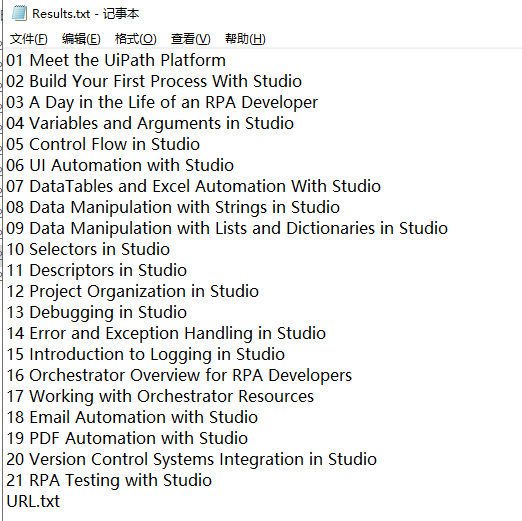Click the line '09 Data Manipulation with Lists and Dictionaries'
The height and width of the screenshot is (521, 522).
click(227, 228)
